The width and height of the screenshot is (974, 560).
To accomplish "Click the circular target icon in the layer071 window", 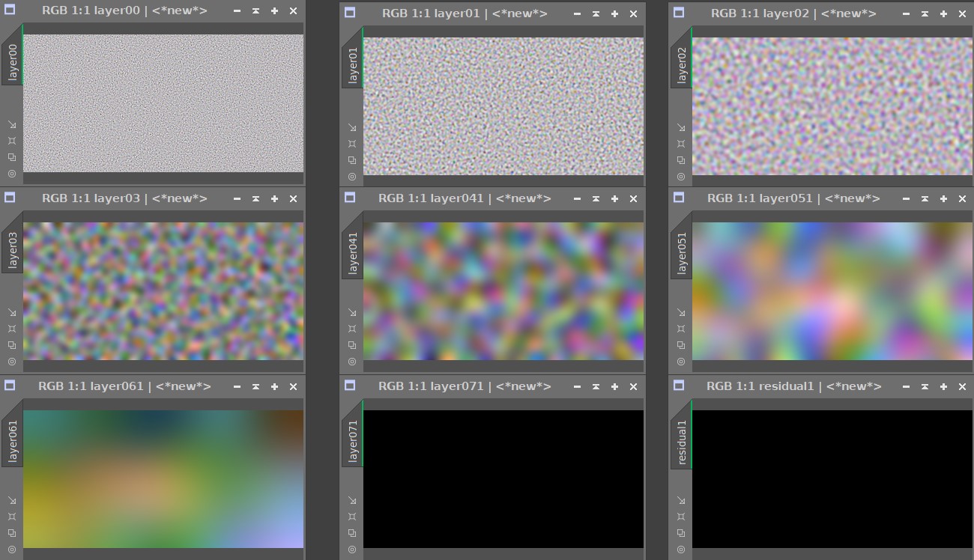I will 352,549.
